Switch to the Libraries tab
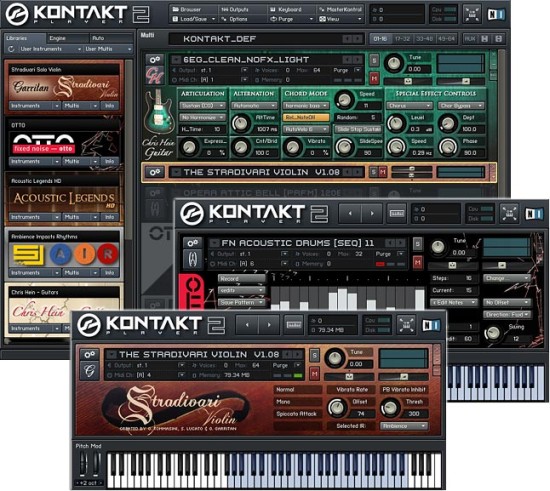The height and width of the screenshot is (491, 550). click(x=24, y=38)
